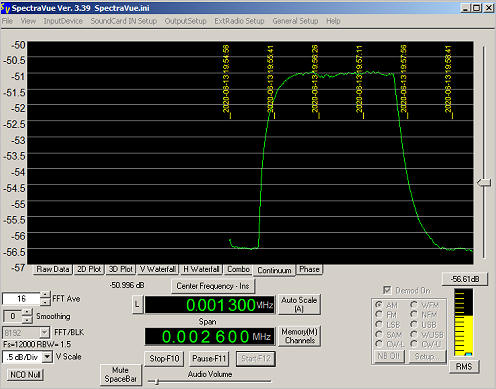The width and height of the screenshot is (496, 389).
Task: Open Memory(M) Channels button
Action: click(299, 336)
